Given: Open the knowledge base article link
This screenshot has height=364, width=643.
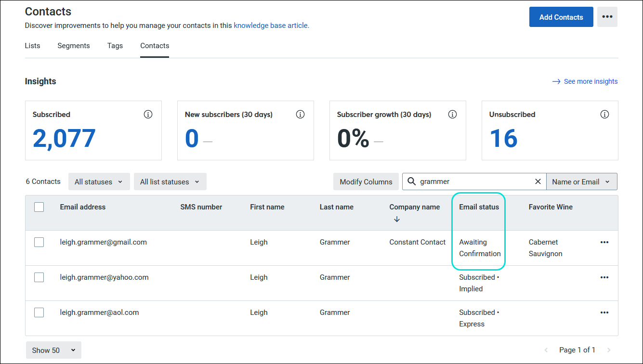Looking at the screenshot, I should 271,26.
